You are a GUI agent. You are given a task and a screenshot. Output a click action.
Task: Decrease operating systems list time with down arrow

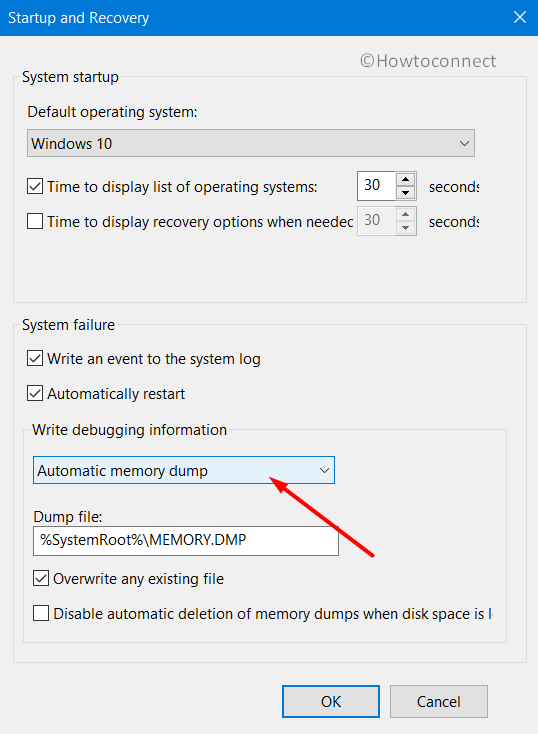pos(405,192)
